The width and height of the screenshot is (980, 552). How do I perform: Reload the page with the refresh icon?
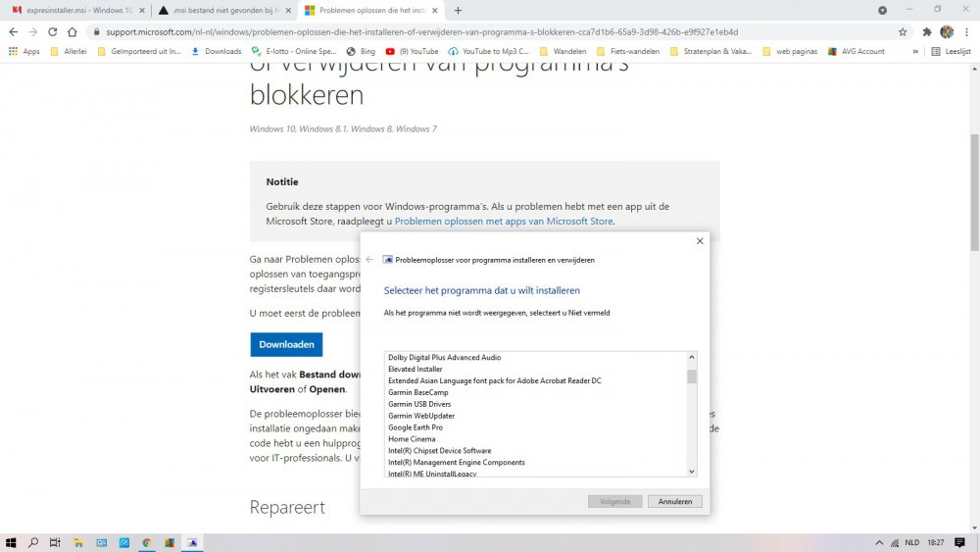tap(53, 31)
